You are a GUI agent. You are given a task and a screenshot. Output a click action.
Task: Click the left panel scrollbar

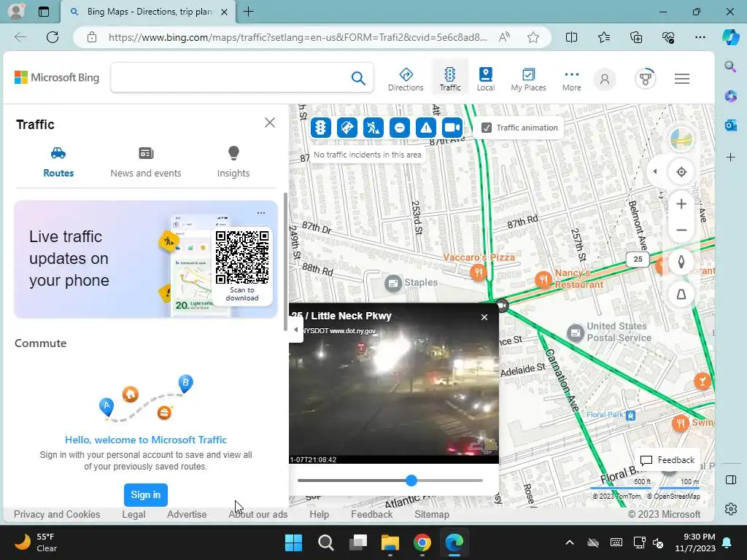pos(285,262)
